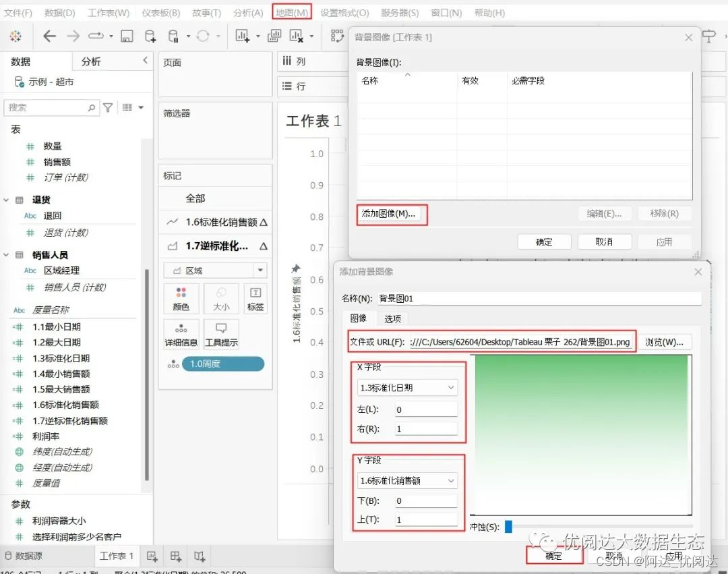Click the add new data source icon

point(150,36)
